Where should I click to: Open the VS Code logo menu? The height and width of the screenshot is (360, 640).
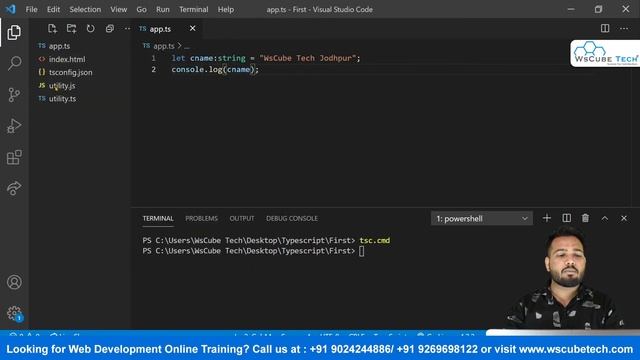coord(11,9)
